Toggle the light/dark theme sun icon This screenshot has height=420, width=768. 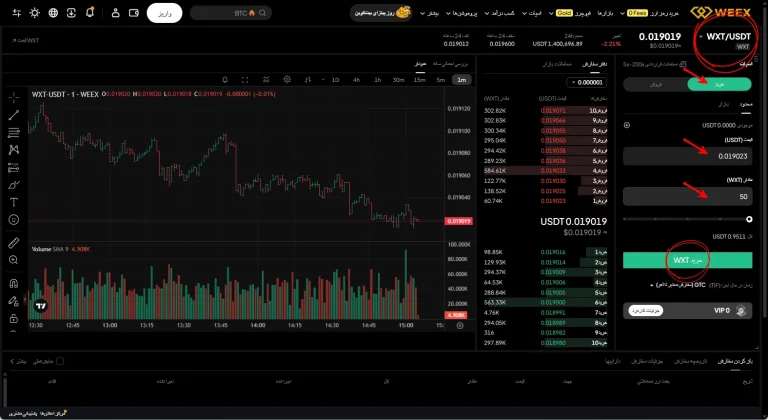pyautogui.click(x=35, y=13)
